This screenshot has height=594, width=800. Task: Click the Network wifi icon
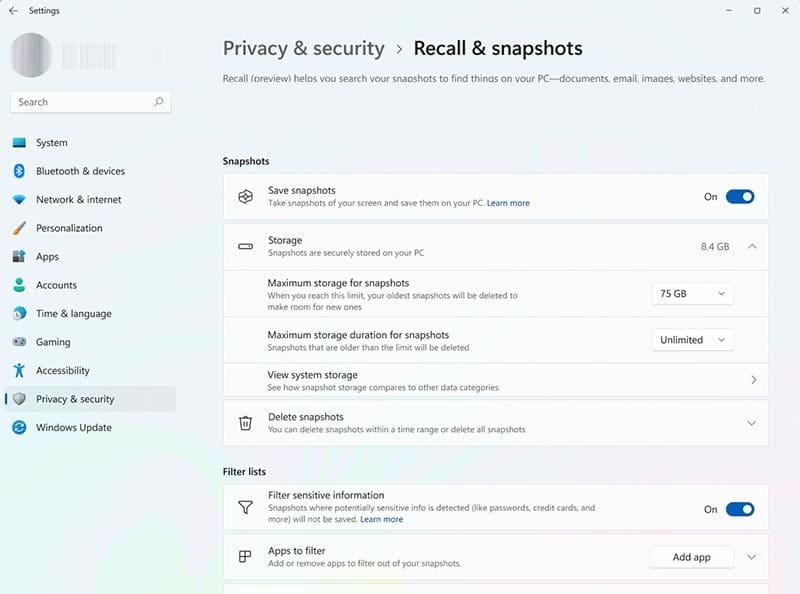coord(19,200)
